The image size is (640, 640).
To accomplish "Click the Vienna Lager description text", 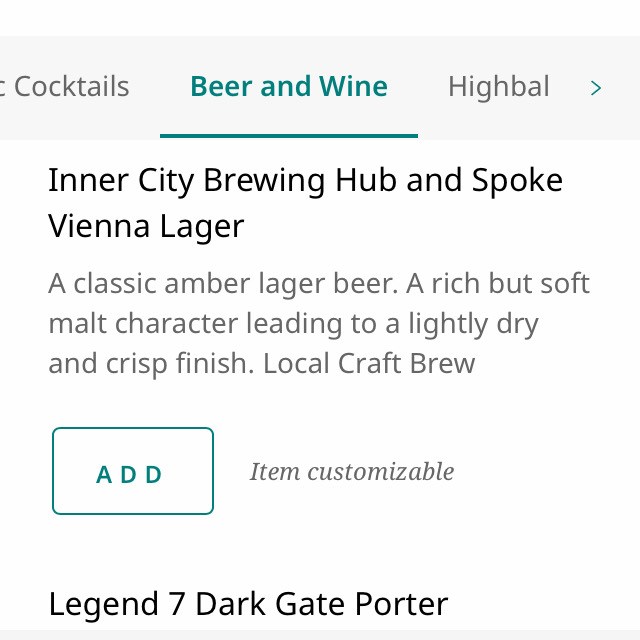I will (319, 323).
